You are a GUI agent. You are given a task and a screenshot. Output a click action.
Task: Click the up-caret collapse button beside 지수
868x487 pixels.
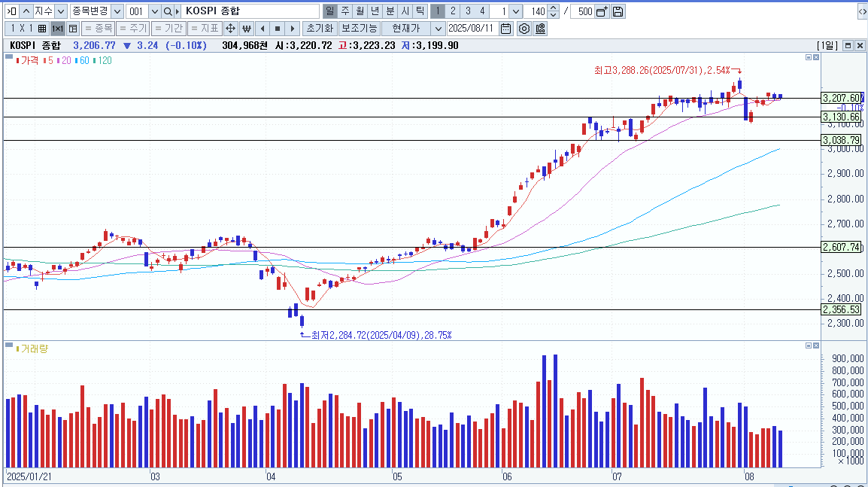26,11
